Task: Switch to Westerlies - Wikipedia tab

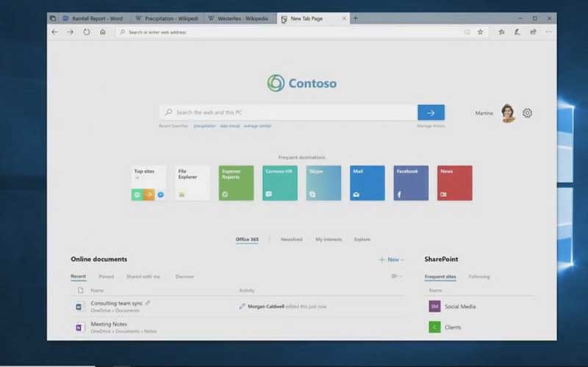Action: (x=240, y=18)
